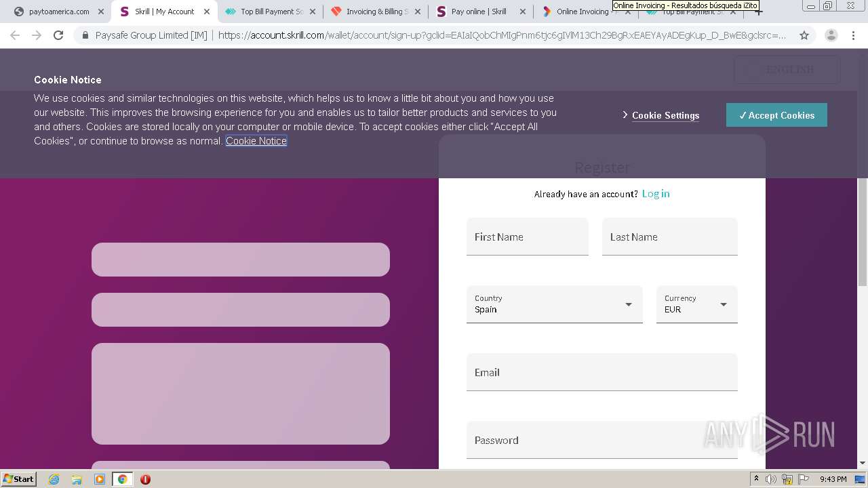
Task: Open the Action Center flag icon
Action: point(804,479)
